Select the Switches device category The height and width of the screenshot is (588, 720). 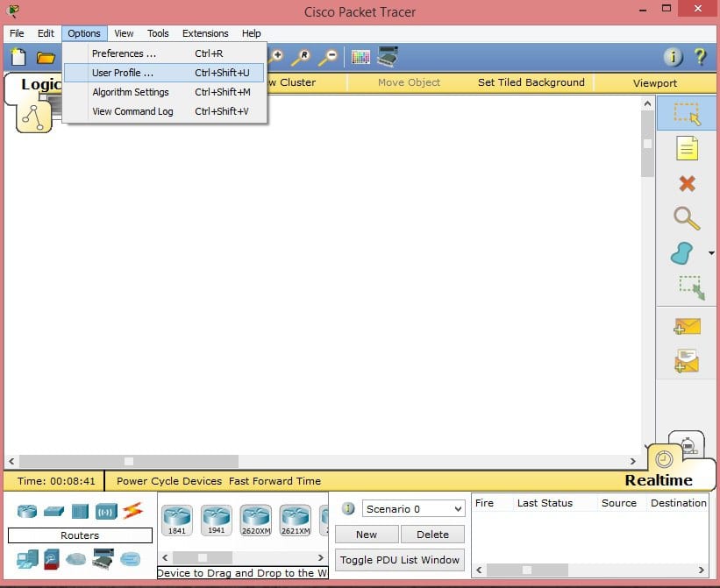[x=53, y=511]
